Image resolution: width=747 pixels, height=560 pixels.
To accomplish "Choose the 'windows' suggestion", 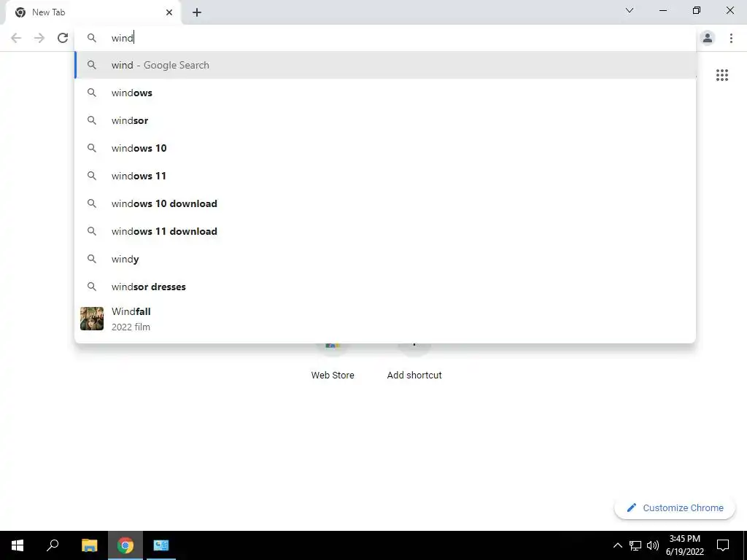I will coord(385,93).
